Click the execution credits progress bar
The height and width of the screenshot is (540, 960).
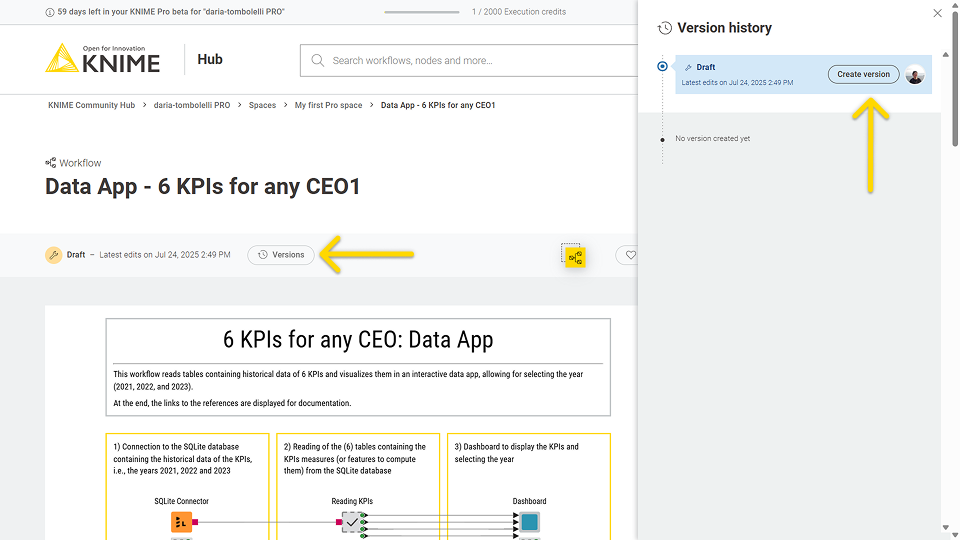tap(421, 12)
